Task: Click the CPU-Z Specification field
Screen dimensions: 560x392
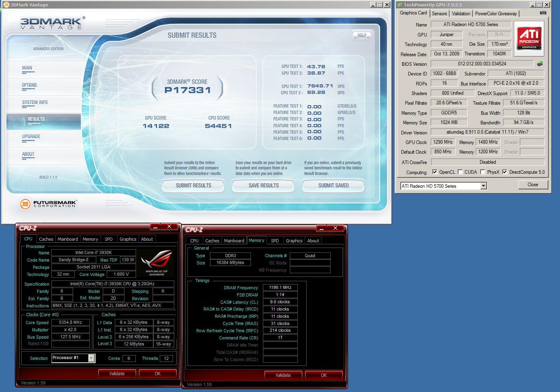Action: (x=113, y=284)
